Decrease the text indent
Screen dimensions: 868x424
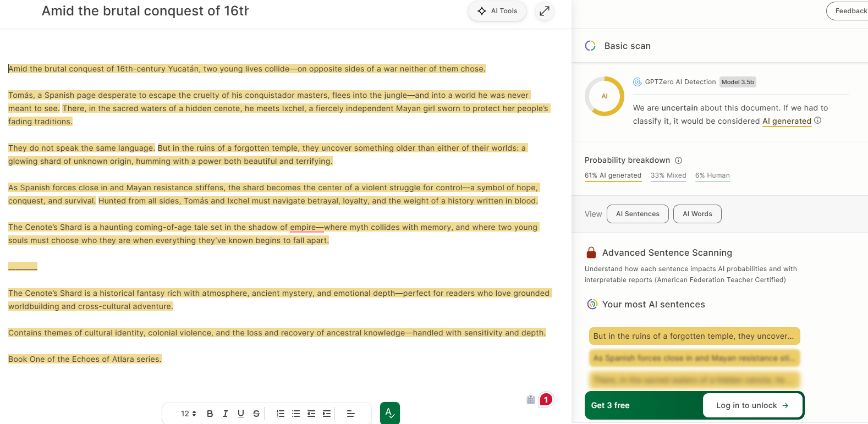pyautogui.click(x=311, y=414)
